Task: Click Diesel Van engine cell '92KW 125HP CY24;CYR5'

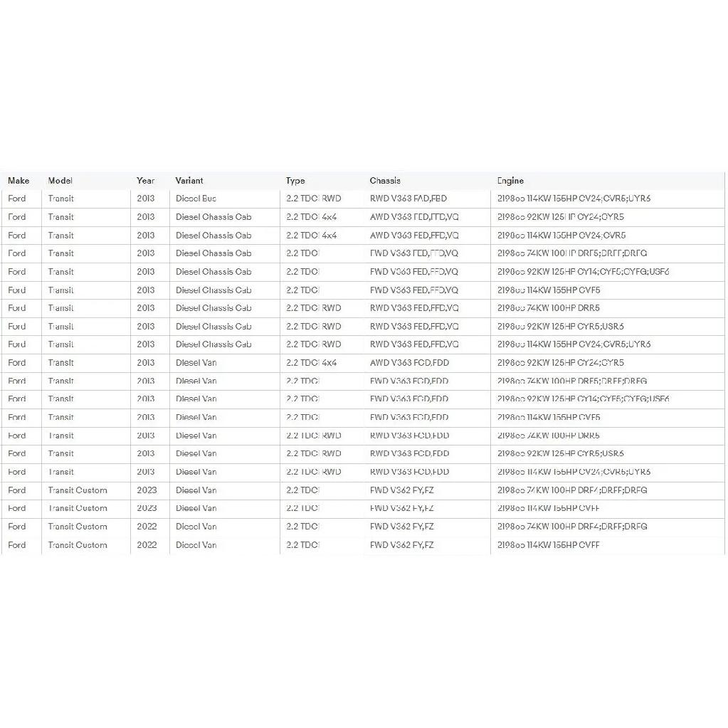Action: click(560, 363)
